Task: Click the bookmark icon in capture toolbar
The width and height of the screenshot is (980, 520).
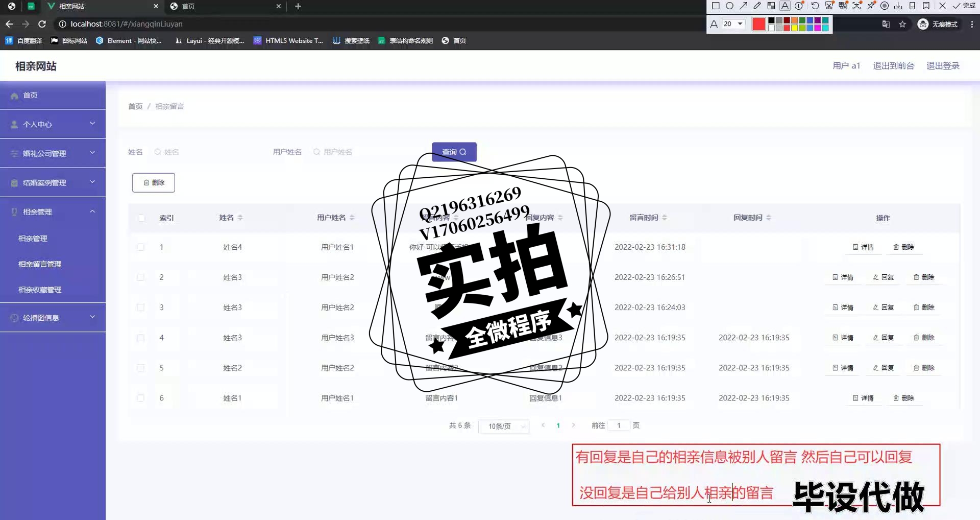Action: 926,6
